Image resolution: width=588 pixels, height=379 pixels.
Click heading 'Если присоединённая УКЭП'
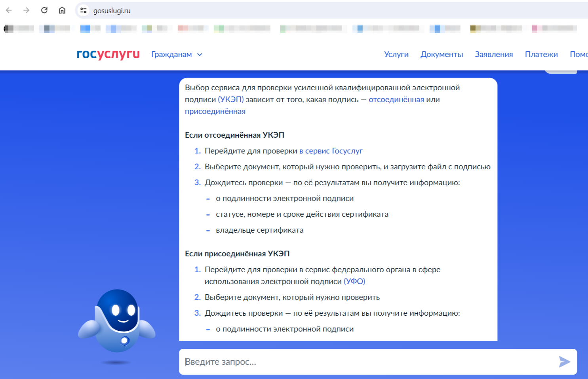click(237, 254)
